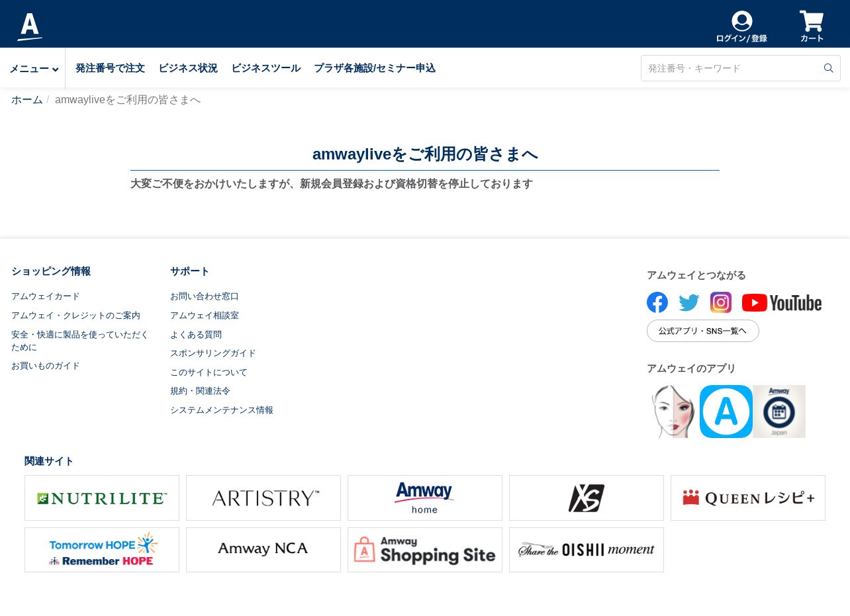Click the amwayliveをご利用の皆さまへ breadcrumb text

tap(128, 100)
